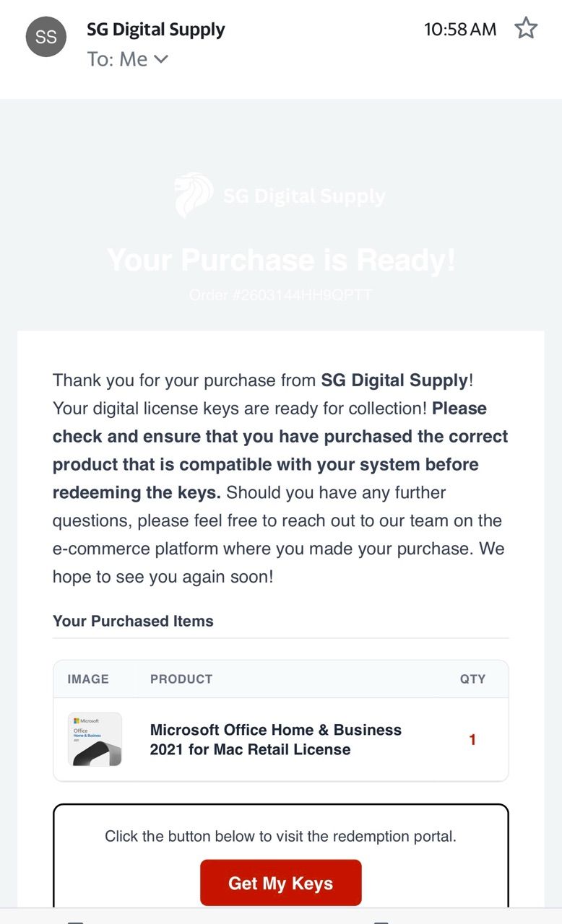This screenshot has height=924, width=562.
Task: Tap the red quantity number 1
Action: click(x=472, y=740)
